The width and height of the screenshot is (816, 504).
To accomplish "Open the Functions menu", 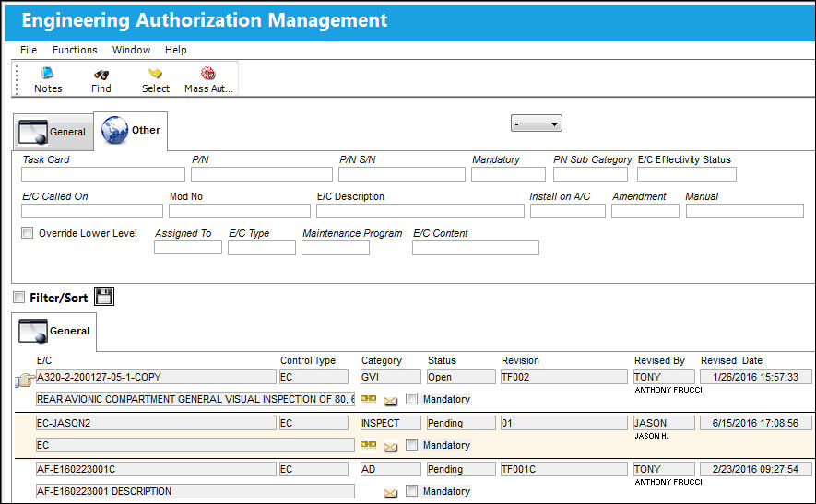I will coord(75,50).
